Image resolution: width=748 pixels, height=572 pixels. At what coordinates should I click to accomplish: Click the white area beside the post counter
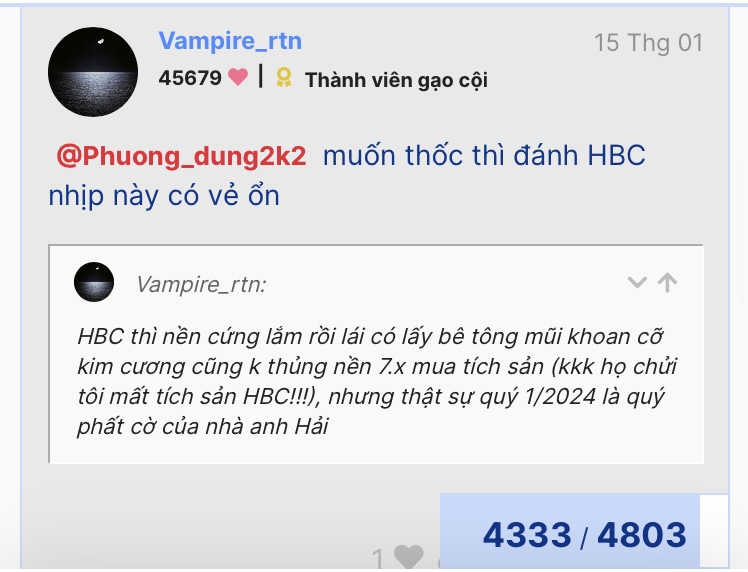click(x=714, y=531)
